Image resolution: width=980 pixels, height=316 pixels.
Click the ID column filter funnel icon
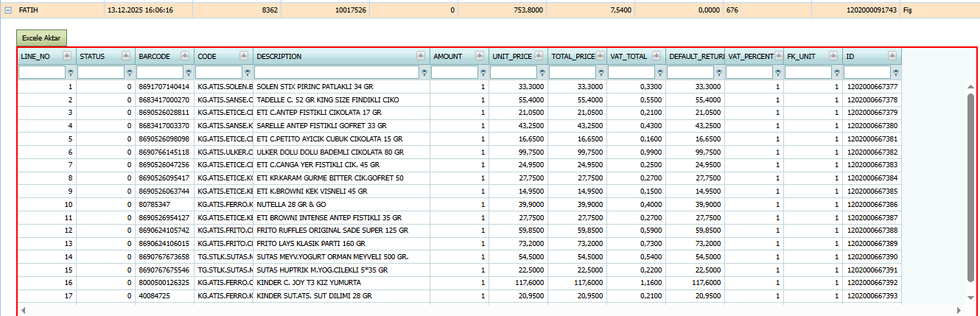click(x=896, y=73)
